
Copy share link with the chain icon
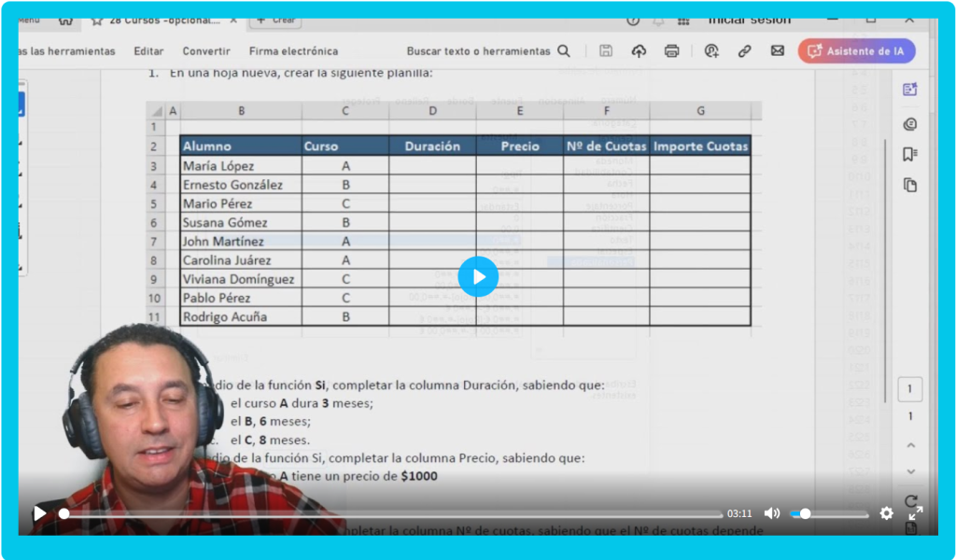745,51
